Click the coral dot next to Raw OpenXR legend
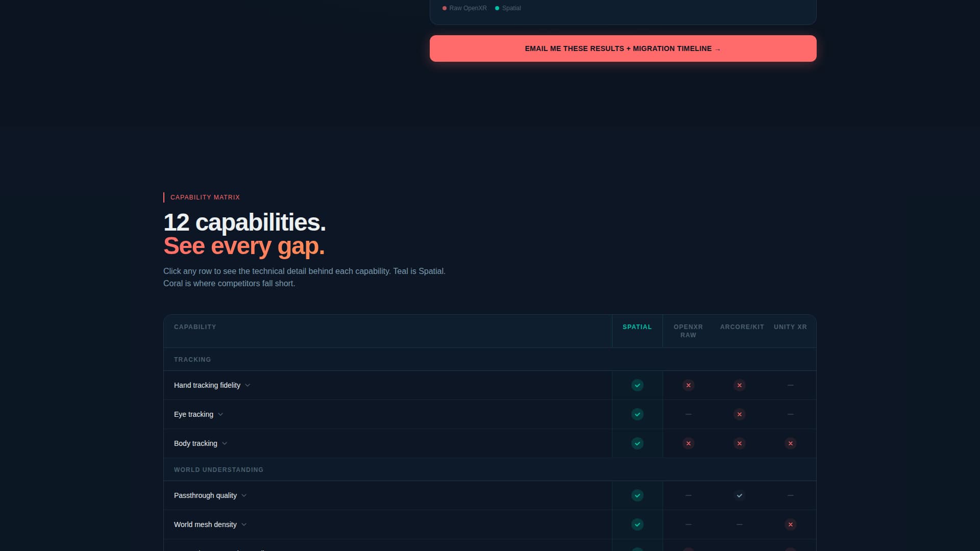 pos(444,8)
